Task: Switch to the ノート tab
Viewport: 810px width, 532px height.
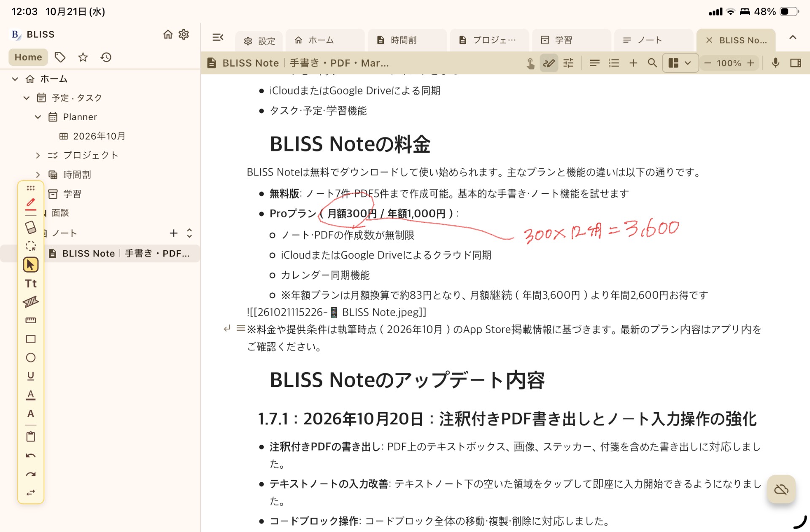Action: click(653, 40)
